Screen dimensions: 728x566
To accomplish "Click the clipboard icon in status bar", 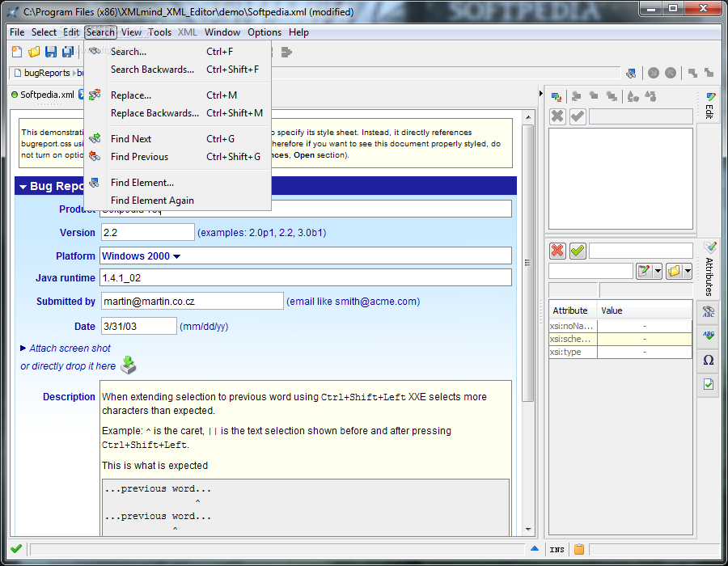I will 579,549.
